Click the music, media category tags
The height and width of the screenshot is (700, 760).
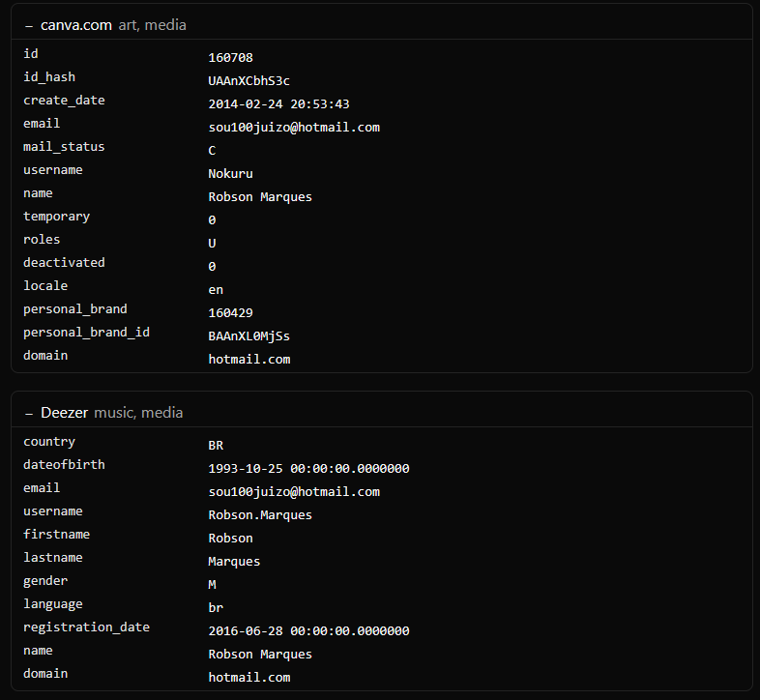[138, 413]
